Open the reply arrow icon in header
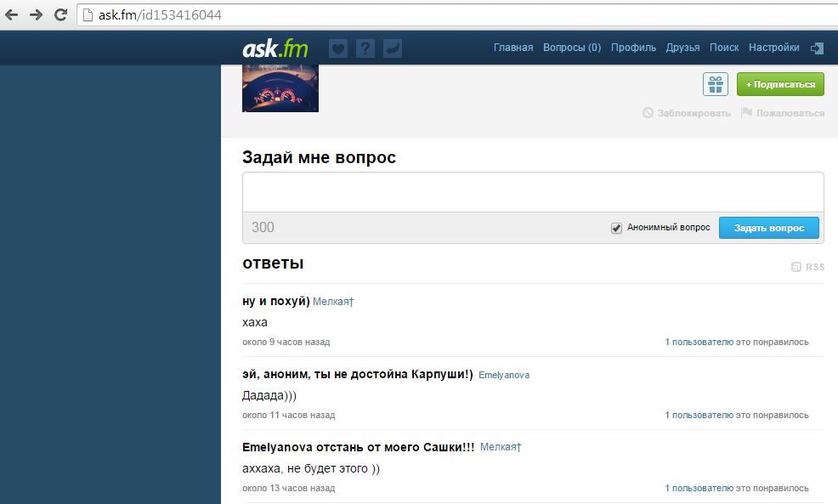Image resolution: width=838 pixels, height=504 pixels. [x=393, y=48]
